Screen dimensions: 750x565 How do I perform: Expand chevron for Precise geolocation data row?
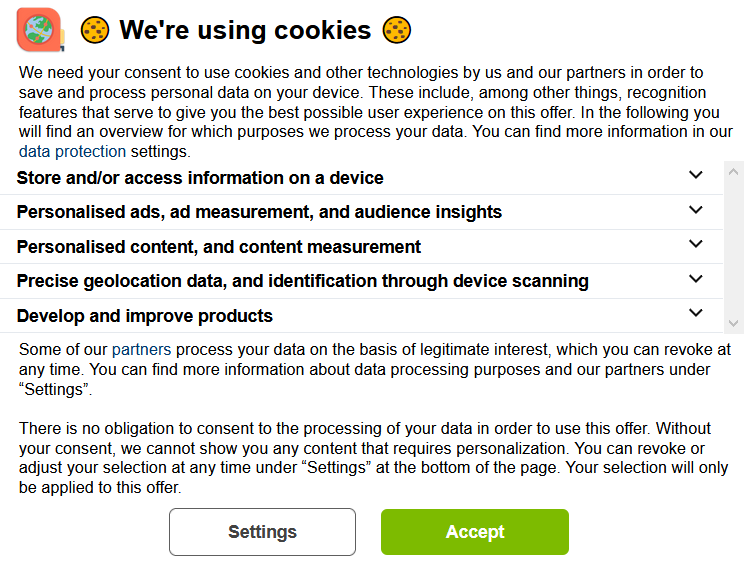click(x=696, y=279)
